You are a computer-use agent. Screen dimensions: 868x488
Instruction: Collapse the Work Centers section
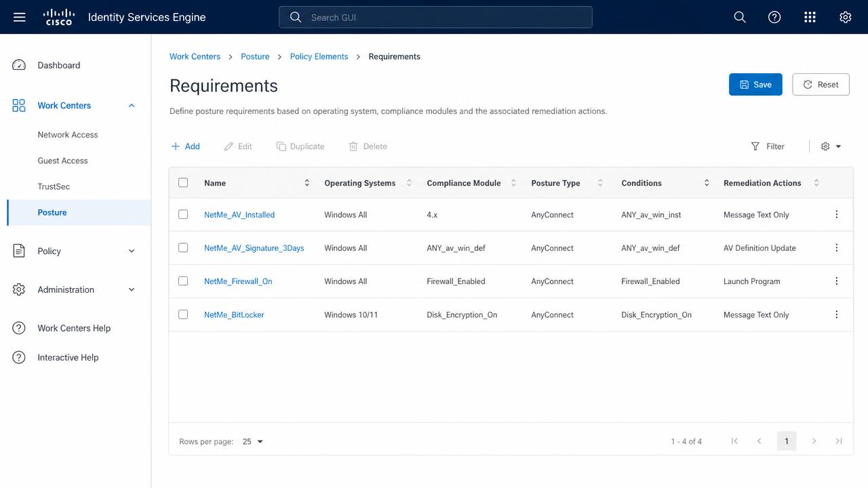(132, 105)
